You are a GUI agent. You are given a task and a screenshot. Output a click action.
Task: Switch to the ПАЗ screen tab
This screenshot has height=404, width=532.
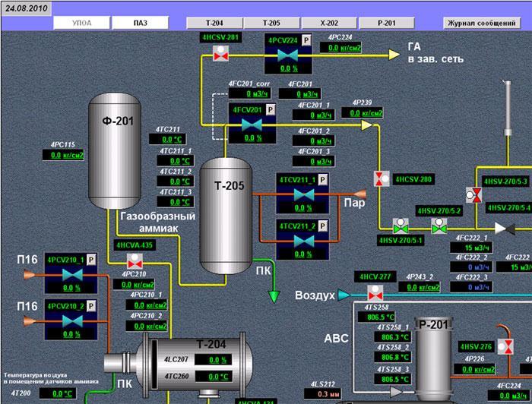pos(140,22)
